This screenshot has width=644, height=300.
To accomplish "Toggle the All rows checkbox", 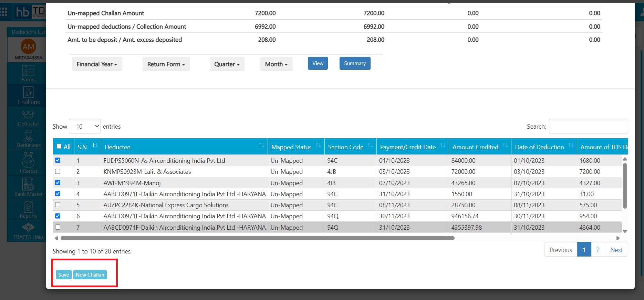I will [x=59, y=147].
